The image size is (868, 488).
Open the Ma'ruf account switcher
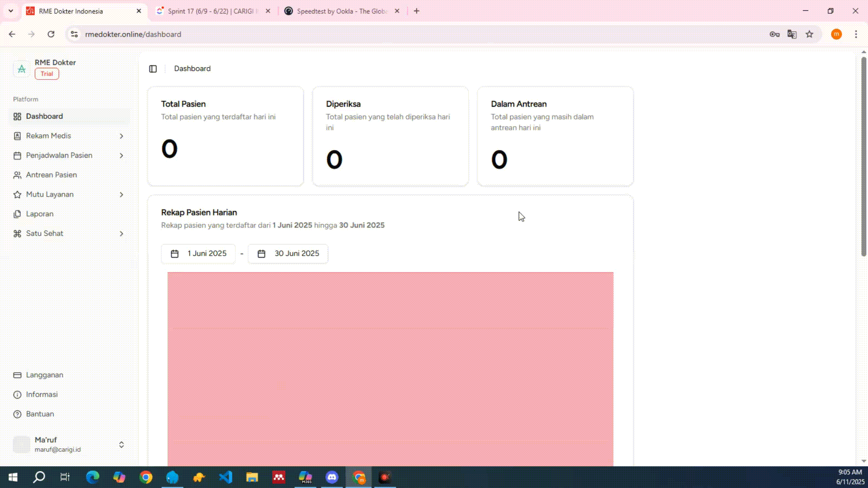point(121,445)
